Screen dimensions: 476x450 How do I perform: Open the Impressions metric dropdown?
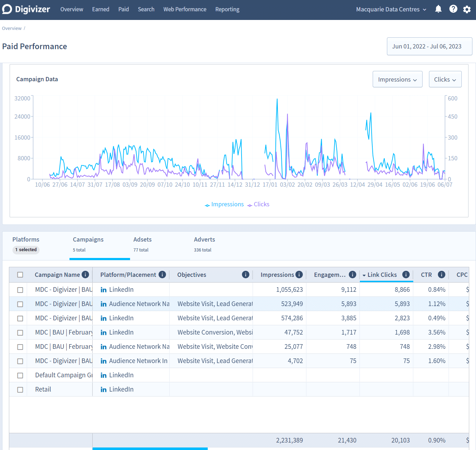click(x=398, y=79)
